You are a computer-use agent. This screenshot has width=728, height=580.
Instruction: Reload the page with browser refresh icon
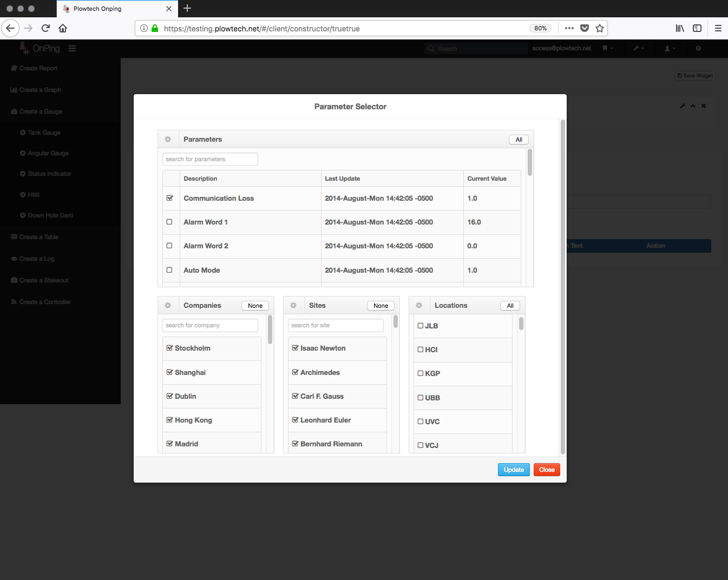(x=45, y=28)
